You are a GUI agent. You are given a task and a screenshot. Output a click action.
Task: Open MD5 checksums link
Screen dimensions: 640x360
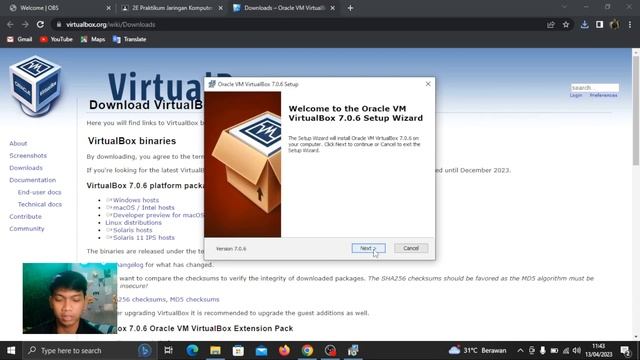click(x=194, y=299)
